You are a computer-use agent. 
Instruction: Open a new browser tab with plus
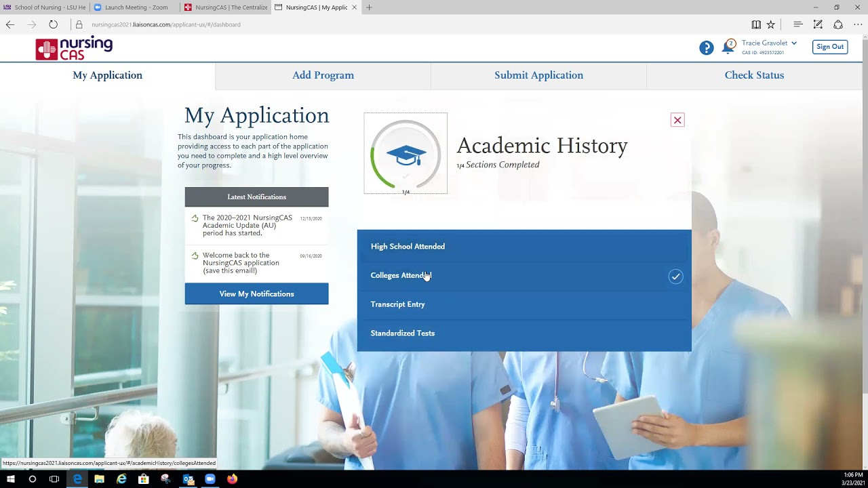tap(369, 7)
